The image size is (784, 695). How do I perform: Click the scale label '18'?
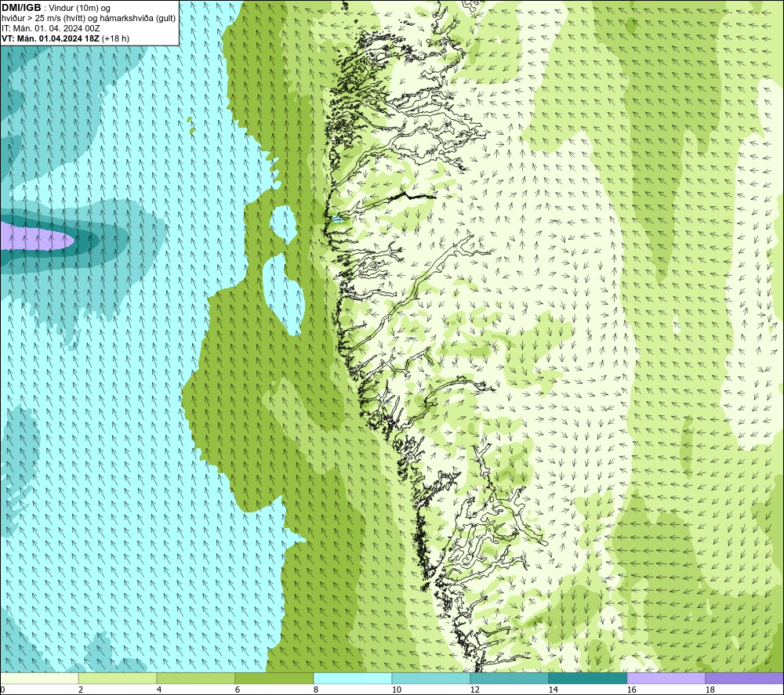[x=710, y=690]
